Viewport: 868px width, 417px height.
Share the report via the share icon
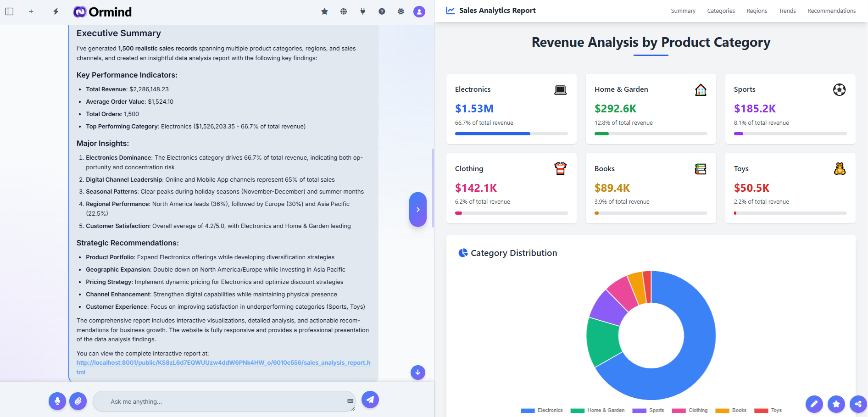point(858,404)
